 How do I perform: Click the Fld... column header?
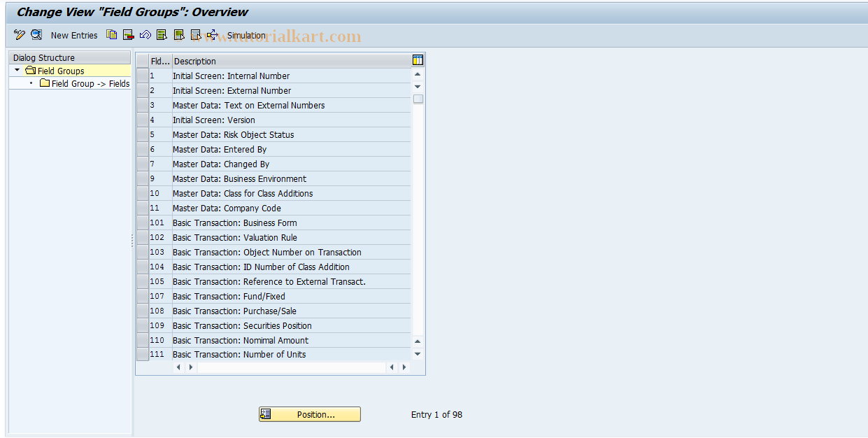[x=160, y=61]
